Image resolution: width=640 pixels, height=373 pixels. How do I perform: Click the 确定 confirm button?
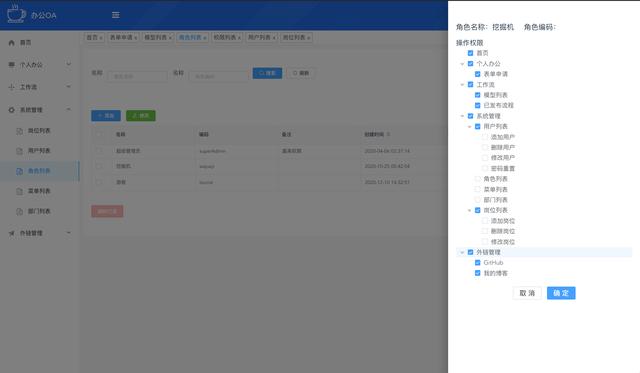click(x=561, y=293)
